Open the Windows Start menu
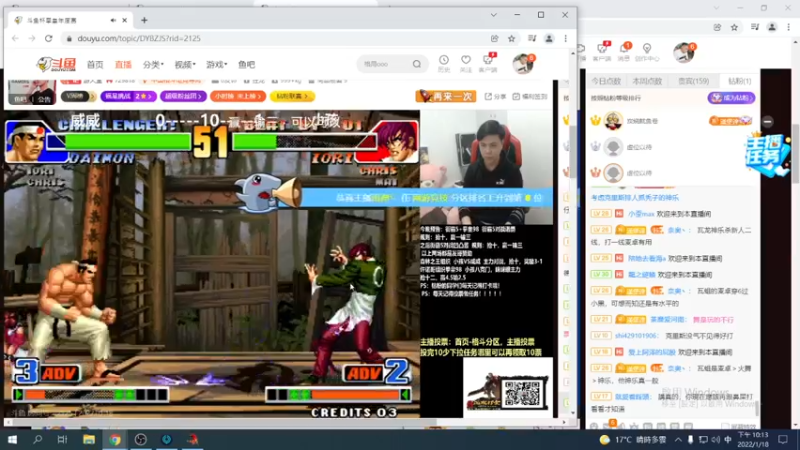800x450 pixels. click(x=12, y=440)
